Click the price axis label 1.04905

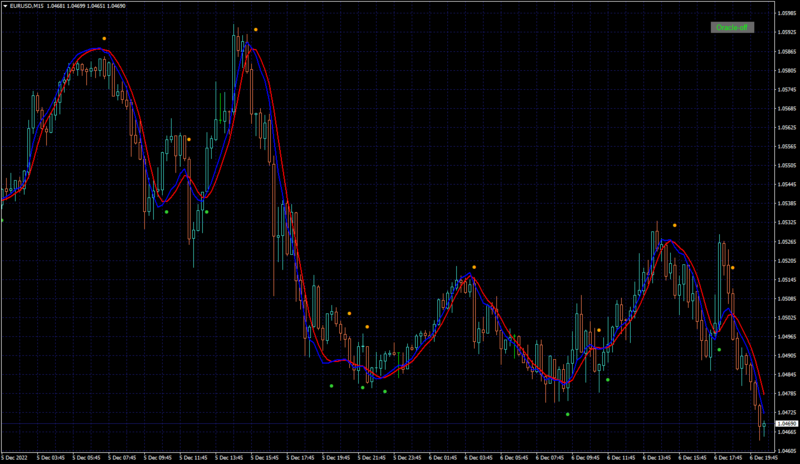coord(786,356)
